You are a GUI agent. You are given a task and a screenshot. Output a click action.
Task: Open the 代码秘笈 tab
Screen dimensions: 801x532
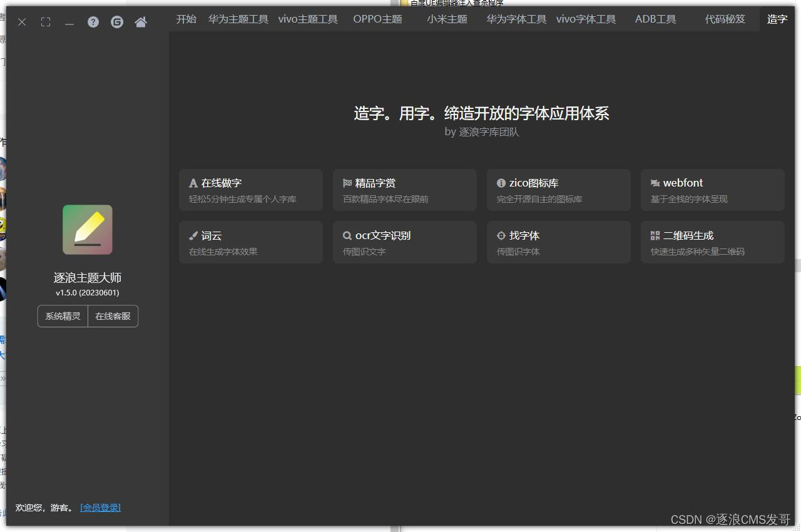click(725, 19)
